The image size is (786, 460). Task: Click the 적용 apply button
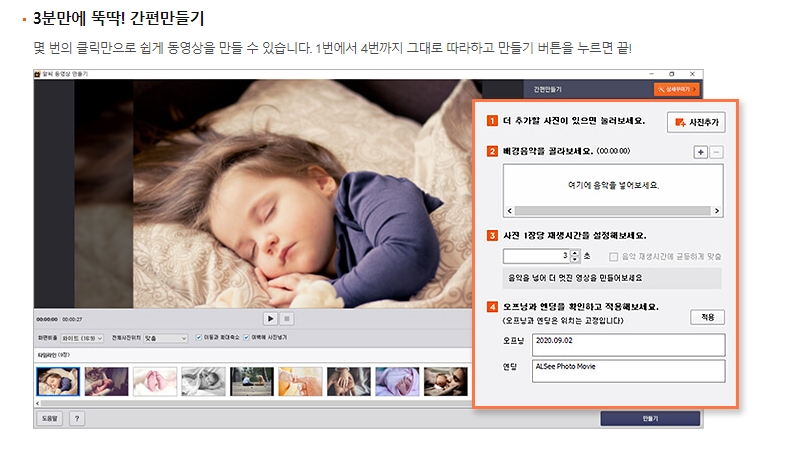707,317
